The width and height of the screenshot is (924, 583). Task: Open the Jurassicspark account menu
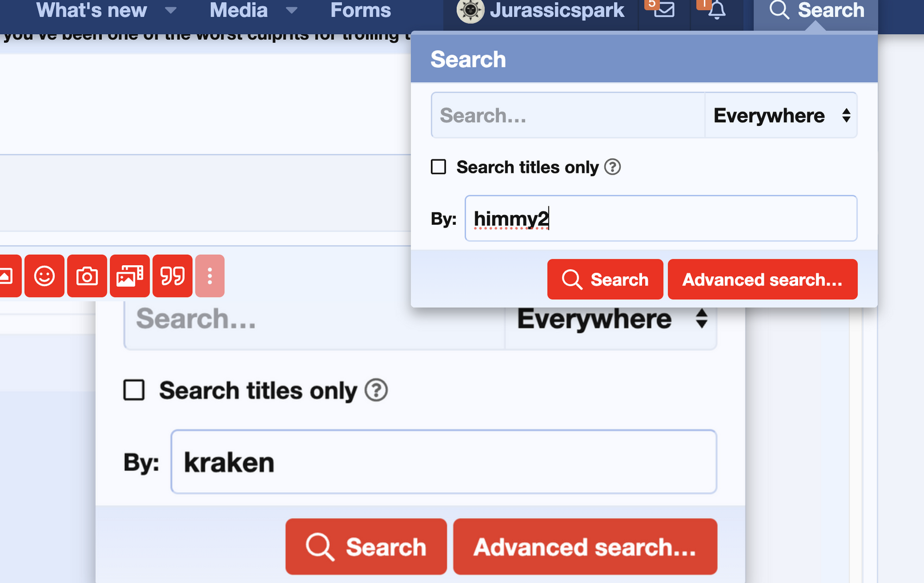[x=541, y=10]
